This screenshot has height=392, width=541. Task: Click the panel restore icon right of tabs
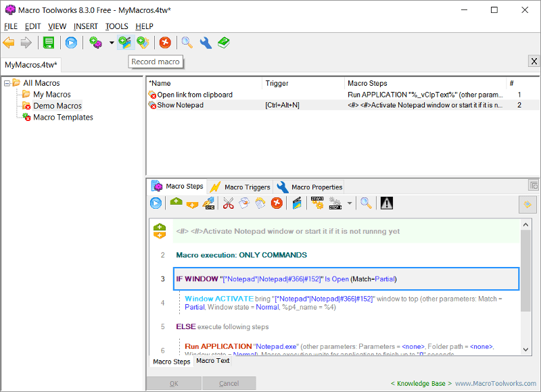(534, 185)
